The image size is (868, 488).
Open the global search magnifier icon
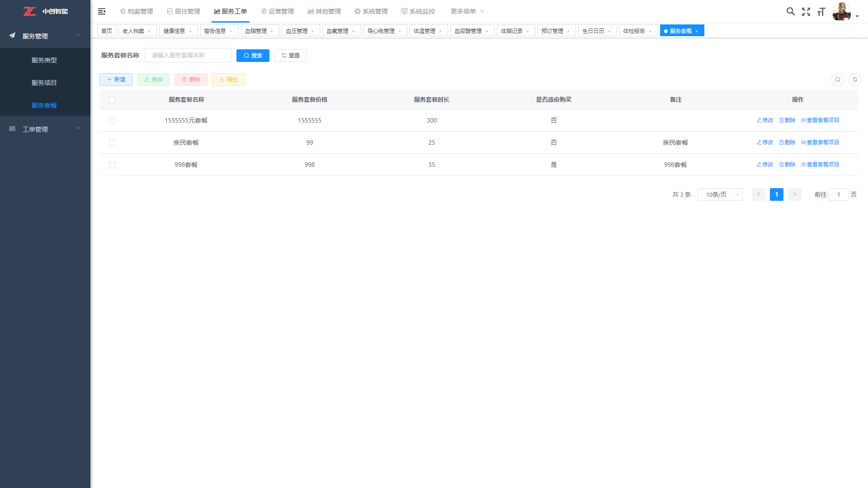(790, 12)
